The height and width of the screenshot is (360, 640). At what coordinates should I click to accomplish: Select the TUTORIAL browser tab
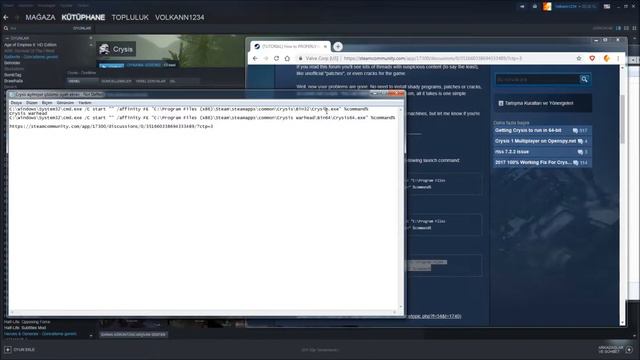pyautogui.click(x=289, y=47)
